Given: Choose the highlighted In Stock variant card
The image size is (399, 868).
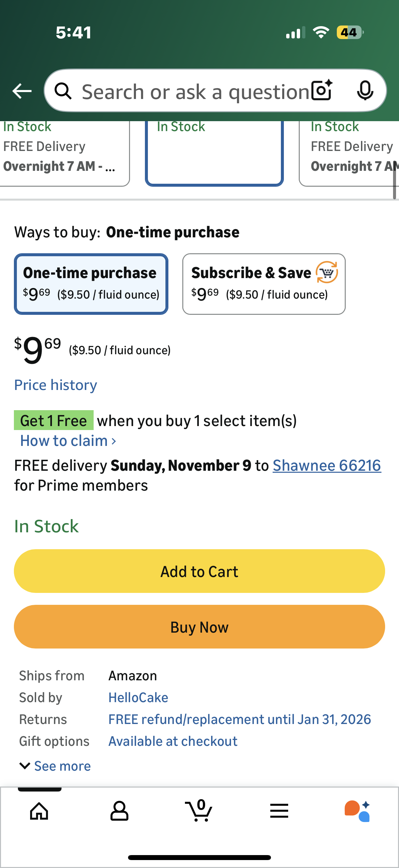Looking at the screenshot, I should tap(214, 152).
